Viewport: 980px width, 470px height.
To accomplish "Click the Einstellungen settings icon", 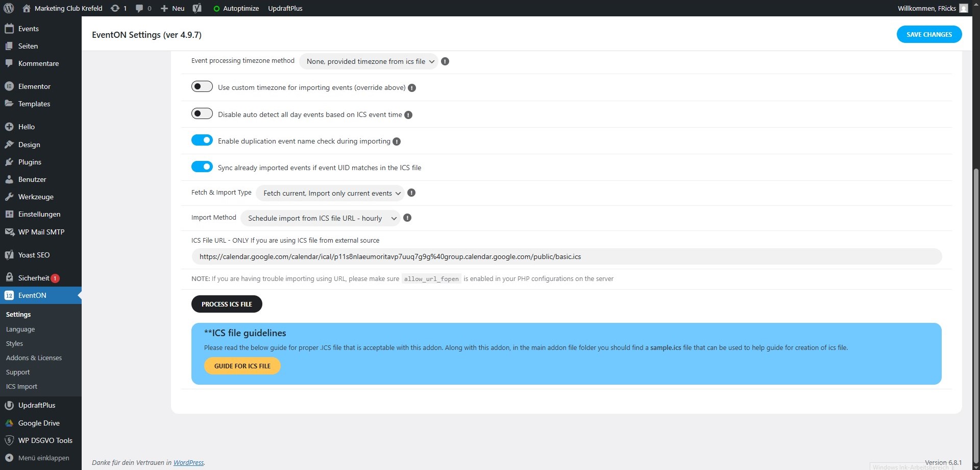I will click(9, 214).
